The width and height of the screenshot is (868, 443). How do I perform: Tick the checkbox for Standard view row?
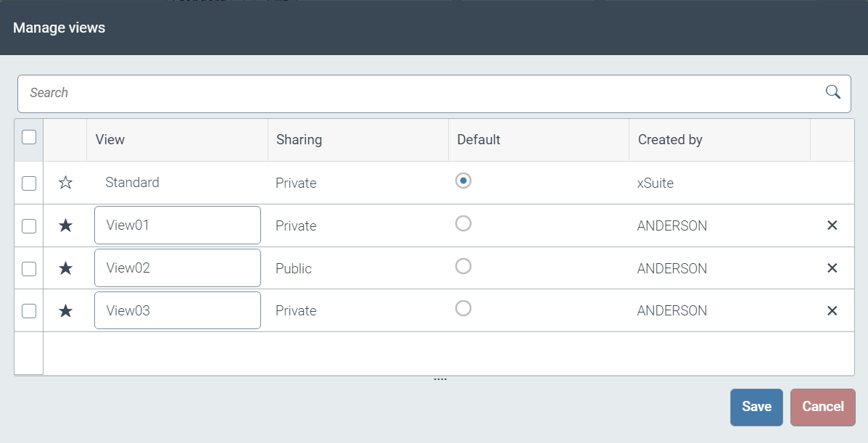[x=29, y=183]
